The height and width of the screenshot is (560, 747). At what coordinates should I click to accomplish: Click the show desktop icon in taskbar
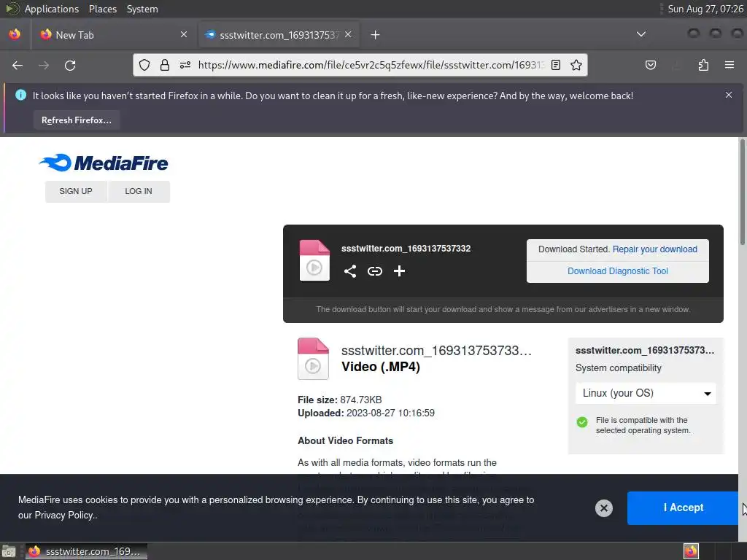click(9, 551)
